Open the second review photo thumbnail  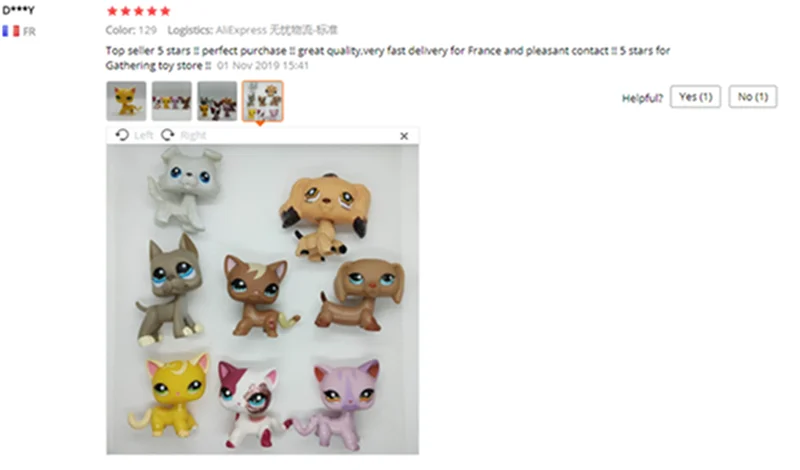pyautogui.click(x=172, y=101)
